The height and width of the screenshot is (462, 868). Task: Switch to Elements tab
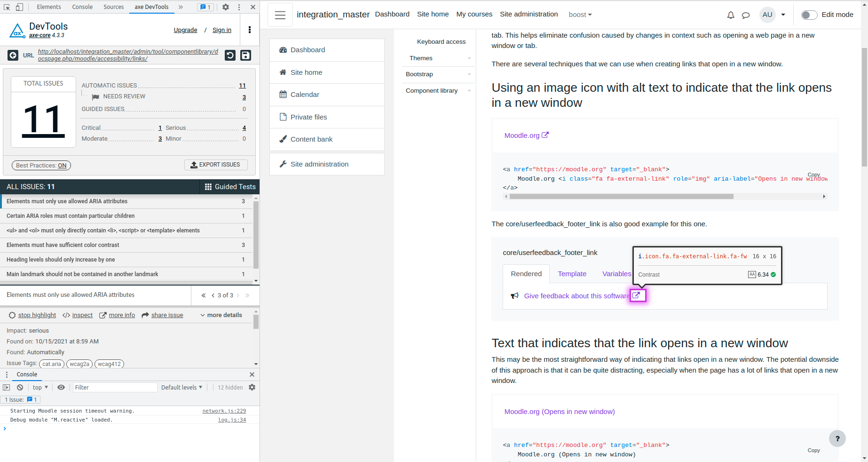coord(49,7)
